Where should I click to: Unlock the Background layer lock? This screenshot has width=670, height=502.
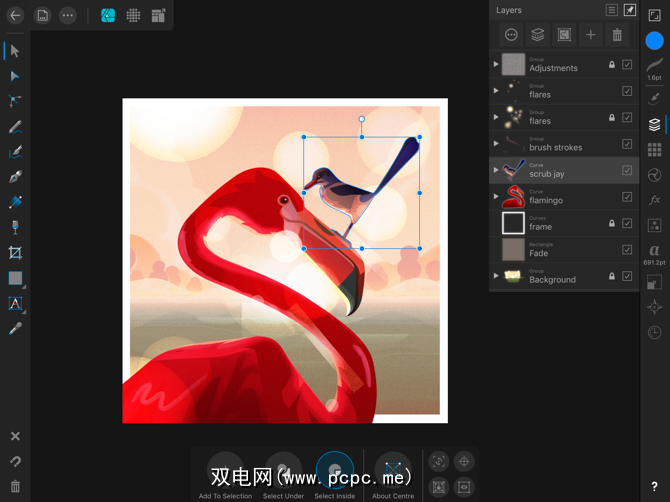(612, 276)
